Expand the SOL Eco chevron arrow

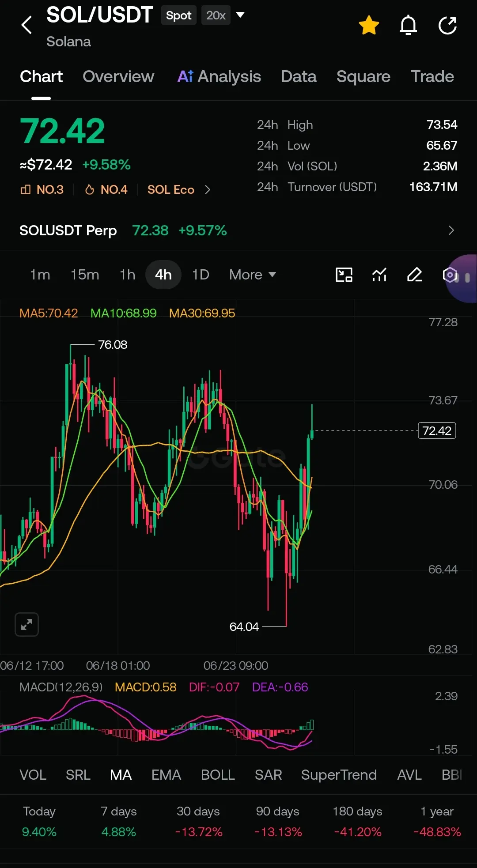(208, 190)
